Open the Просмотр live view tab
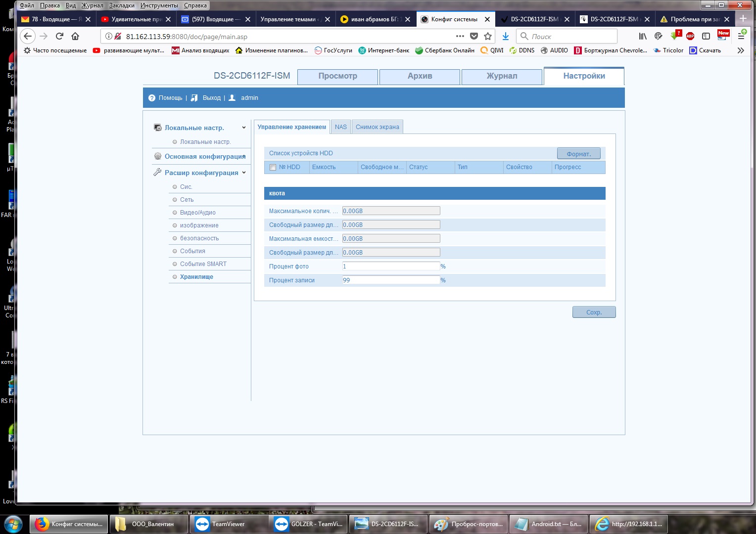Viewport: 756px width, 534px height. [337, 76]
